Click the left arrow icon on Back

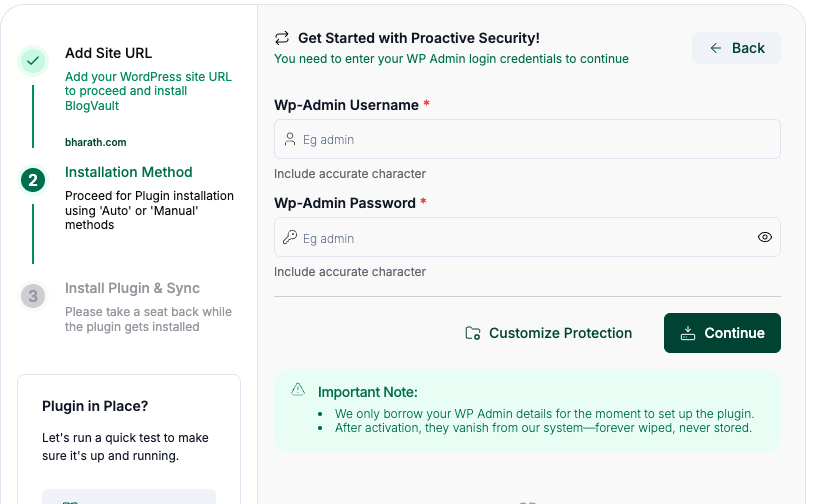[x=715, y=48]
